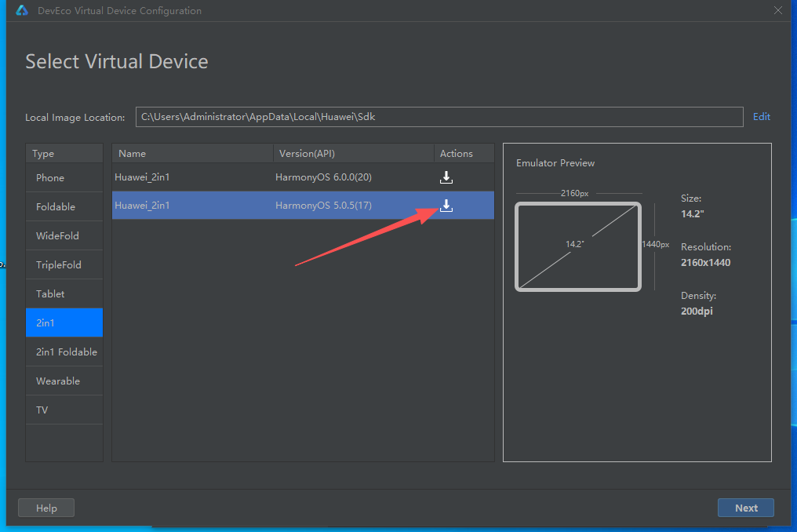
Task: Download the HarmonyOS 6.0.0(20) image
Action: coord(446,177)
